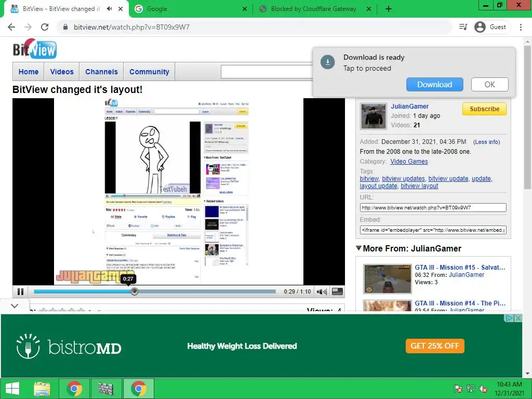Subscribe to JulianGamer
Viewport: 532px width, 399px height.
pyautogui.click(x=484, y=109)
